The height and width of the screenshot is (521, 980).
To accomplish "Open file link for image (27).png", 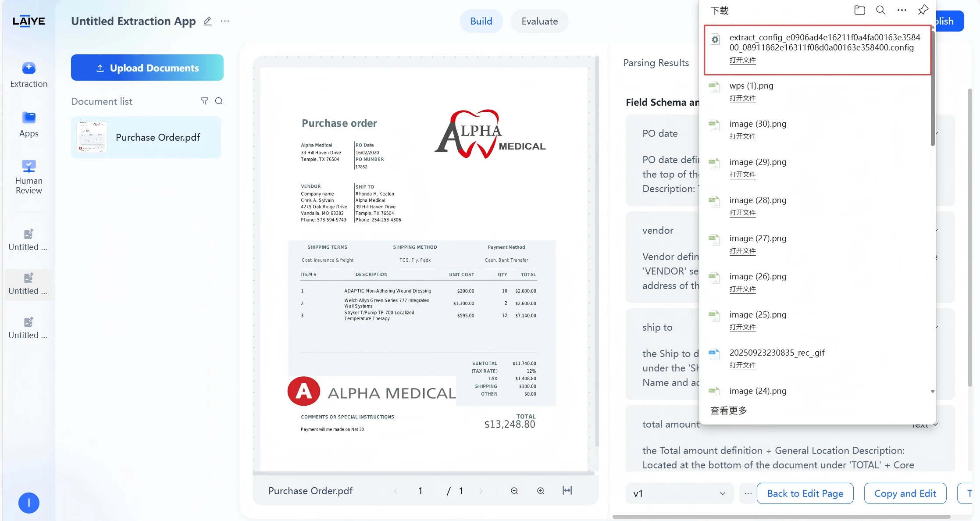I will pos(742,251).
